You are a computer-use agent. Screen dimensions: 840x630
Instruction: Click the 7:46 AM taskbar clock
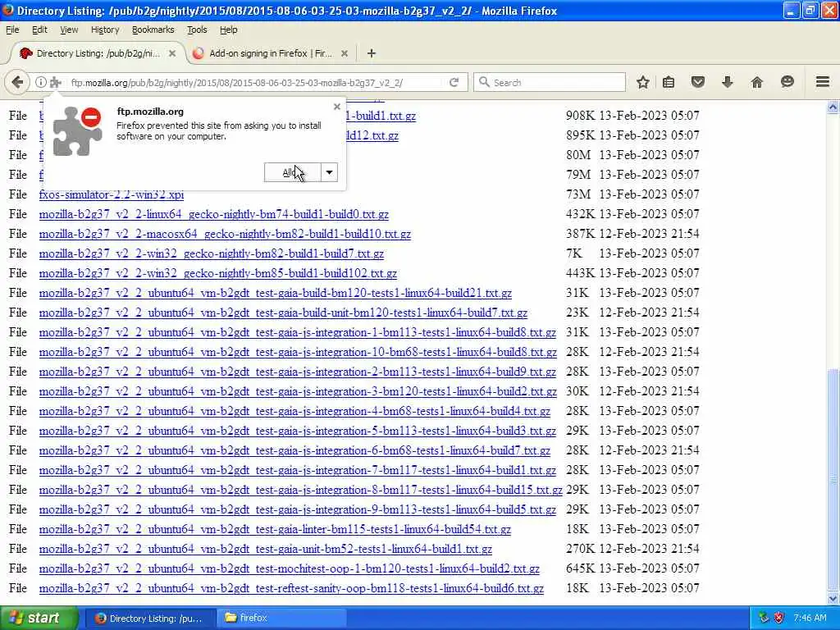point(810,619)
